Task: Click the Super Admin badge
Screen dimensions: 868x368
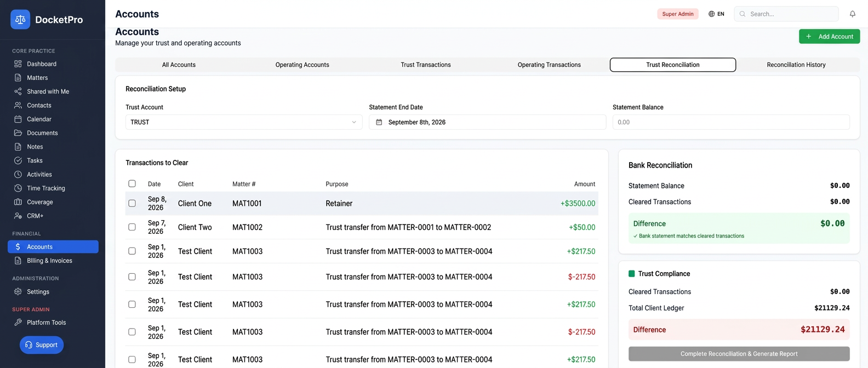Action: [678, 14]
